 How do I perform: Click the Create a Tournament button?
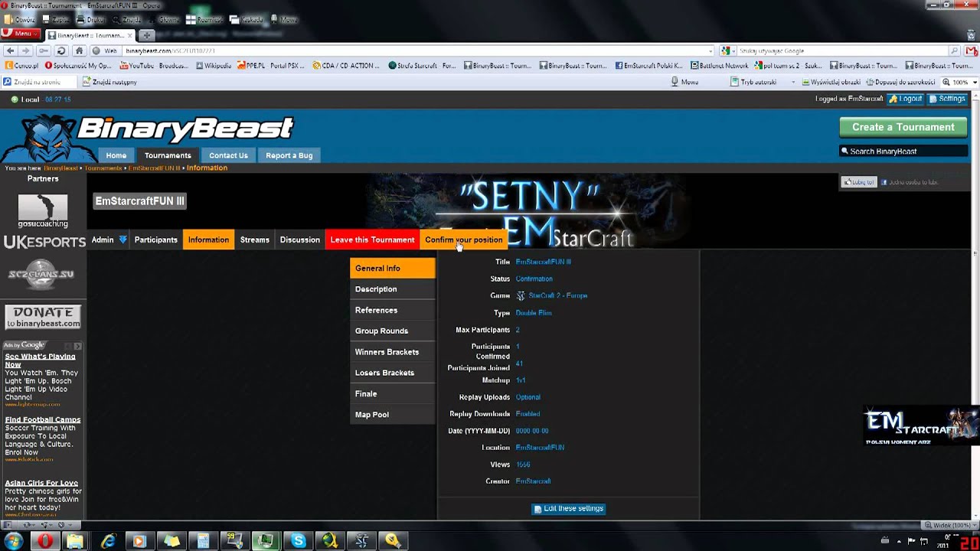(903, 127)
